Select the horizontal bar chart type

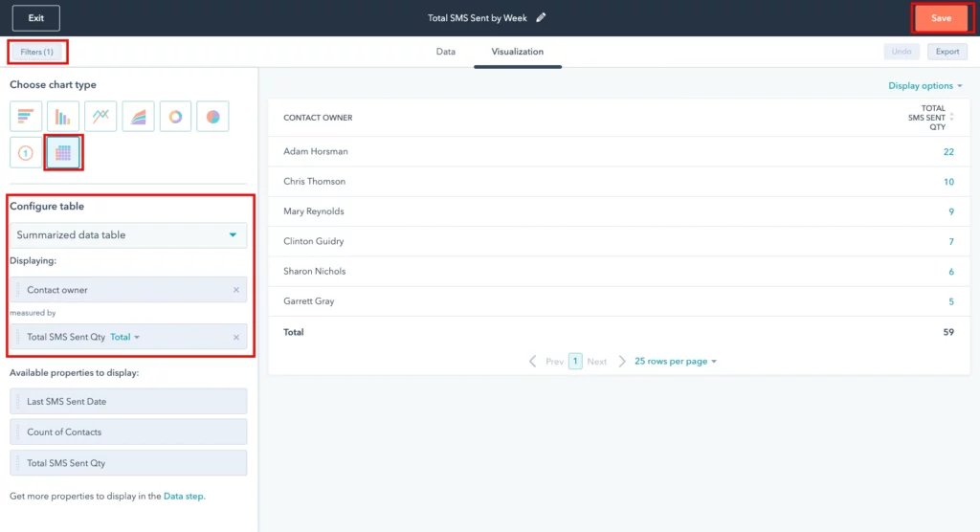coord(26,117)
